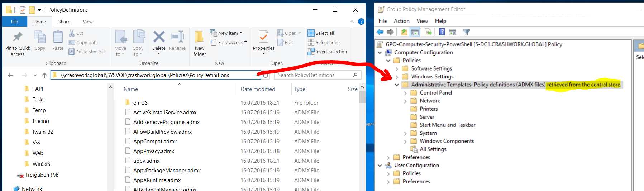Screen dimensions: 644x191
Task: Click Export list toolbar icon
Action: coord(428,32)
